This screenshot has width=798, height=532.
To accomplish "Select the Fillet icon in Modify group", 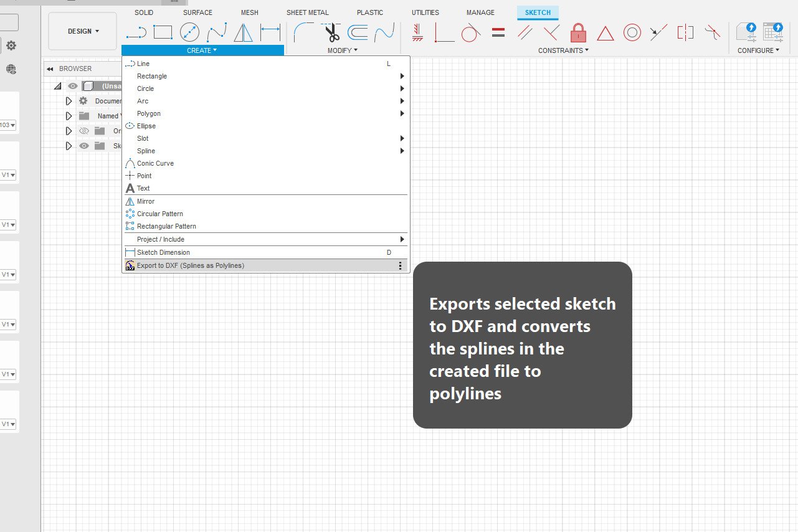I will pyautogui.click(x=303, y=32).
